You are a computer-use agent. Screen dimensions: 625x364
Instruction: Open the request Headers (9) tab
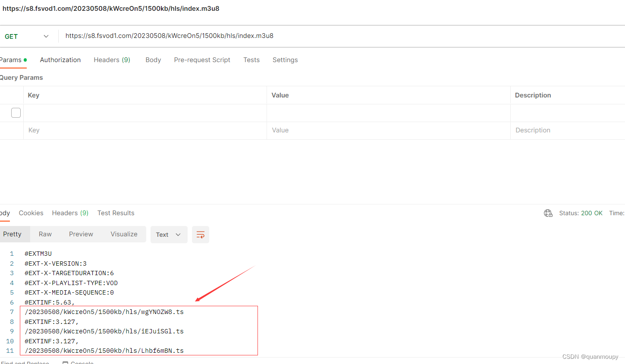tap(112, 60)
